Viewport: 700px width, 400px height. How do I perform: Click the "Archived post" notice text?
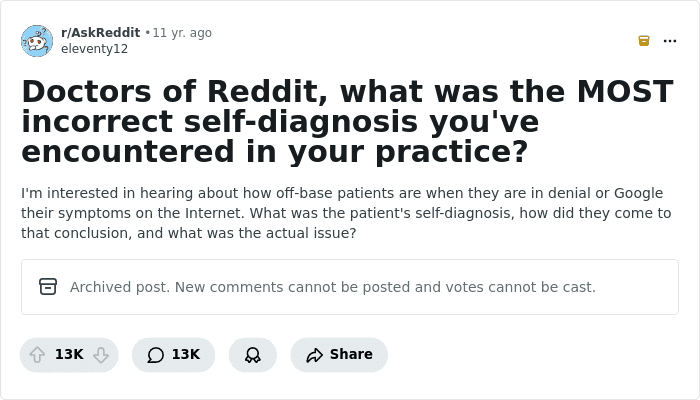pyautogui.click(x=332, y=287)
